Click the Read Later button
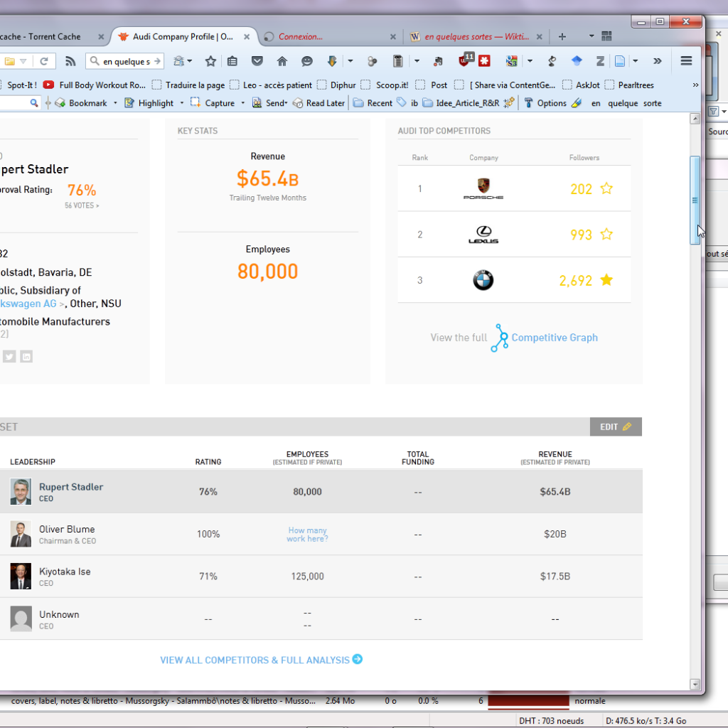This screenshot has width=728, height=728. click(x=319, y=103)
